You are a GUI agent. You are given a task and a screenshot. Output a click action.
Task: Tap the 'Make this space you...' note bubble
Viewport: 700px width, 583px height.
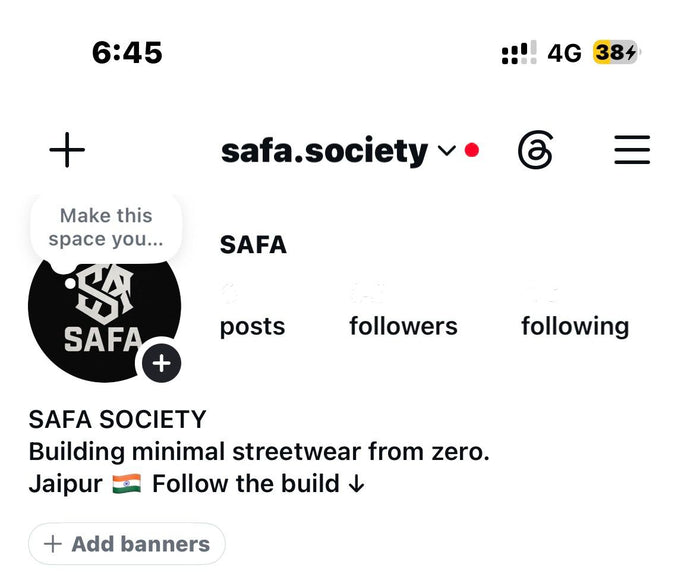[106, 227]
